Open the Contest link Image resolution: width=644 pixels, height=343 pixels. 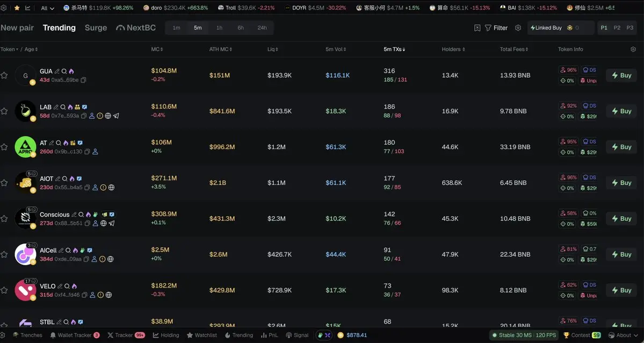[582, 335]
